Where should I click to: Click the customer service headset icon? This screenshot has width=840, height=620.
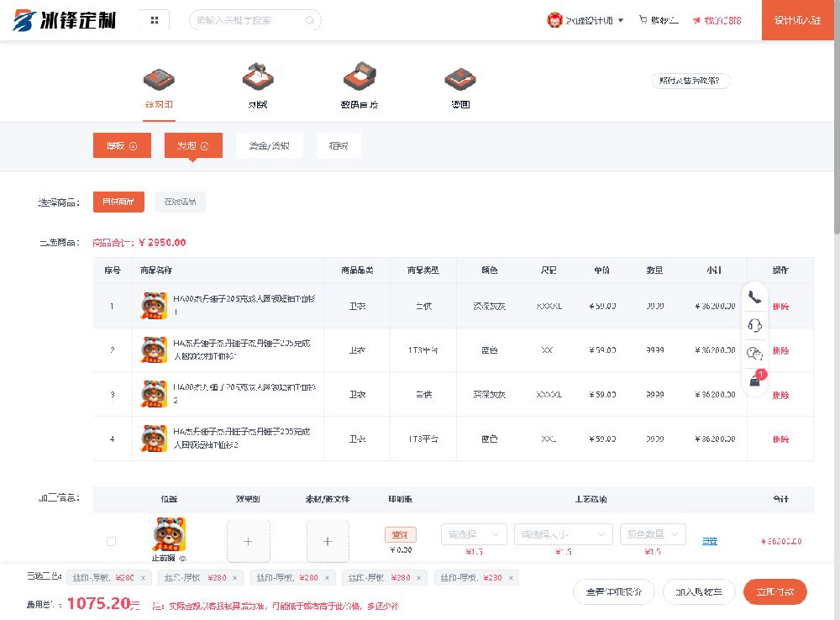click(x=754, y=326)
